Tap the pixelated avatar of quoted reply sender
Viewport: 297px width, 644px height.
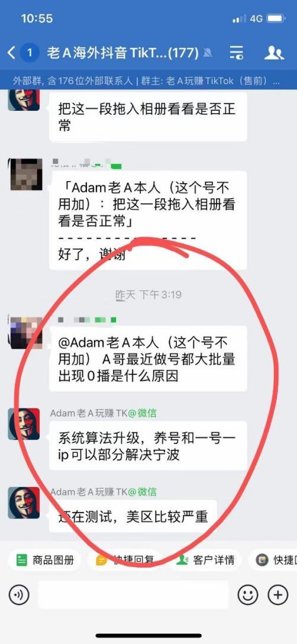tap(25, 174)
